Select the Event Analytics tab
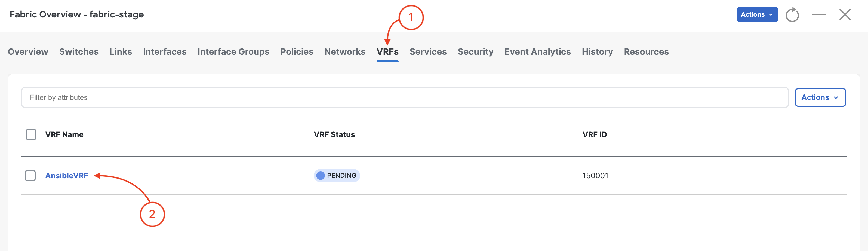Viewport: 868px width, 251px height. [537, 51]
